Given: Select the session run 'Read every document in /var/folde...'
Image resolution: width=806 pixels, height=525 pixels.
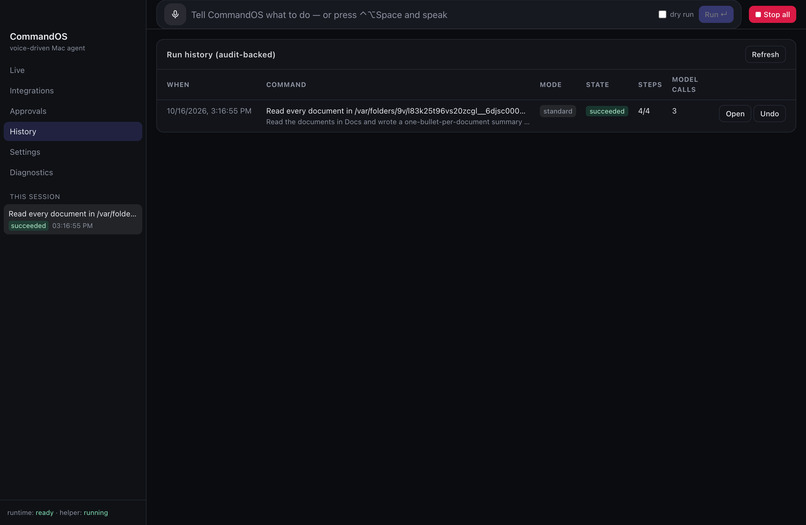Looking at the screenshot, I should [73, 220].
